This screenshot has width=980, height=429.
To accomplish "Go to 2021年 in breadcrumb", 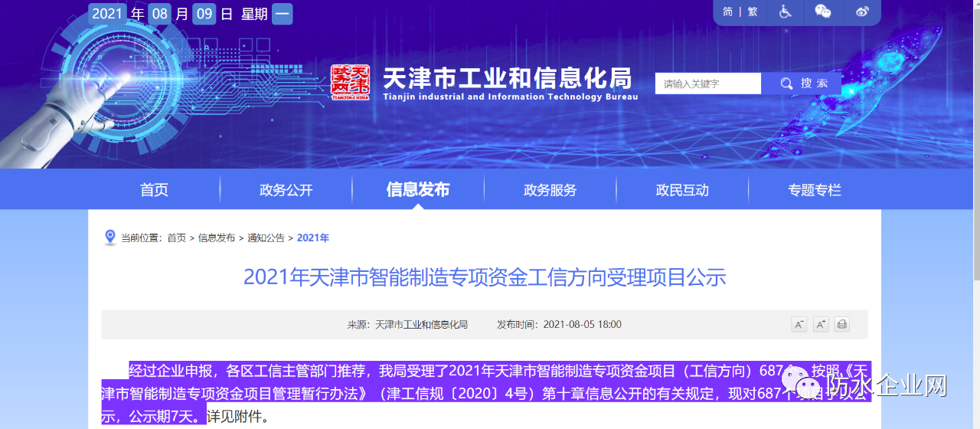I will (x=313, y=238).
